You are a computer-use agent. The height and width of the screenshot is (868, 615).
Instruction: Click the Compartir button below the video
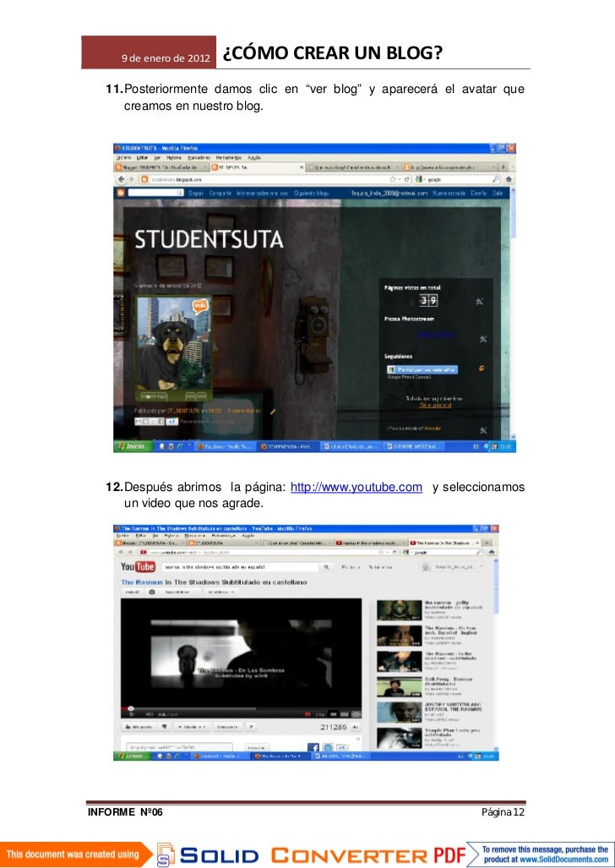click(x=227, y=727)
